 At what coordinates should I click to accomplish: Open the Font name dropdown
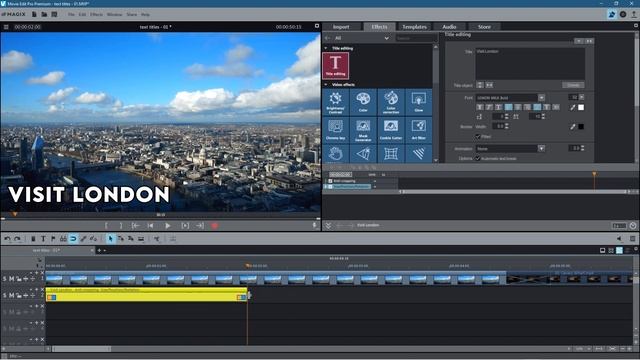tap(541, 98)
